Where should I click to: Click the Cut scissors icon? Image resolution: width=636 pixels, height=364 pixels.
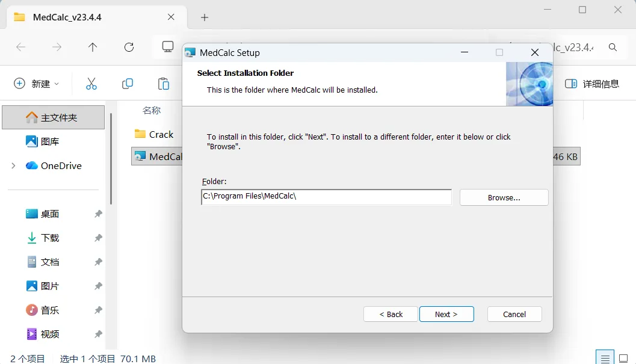[x=91, y=84]
